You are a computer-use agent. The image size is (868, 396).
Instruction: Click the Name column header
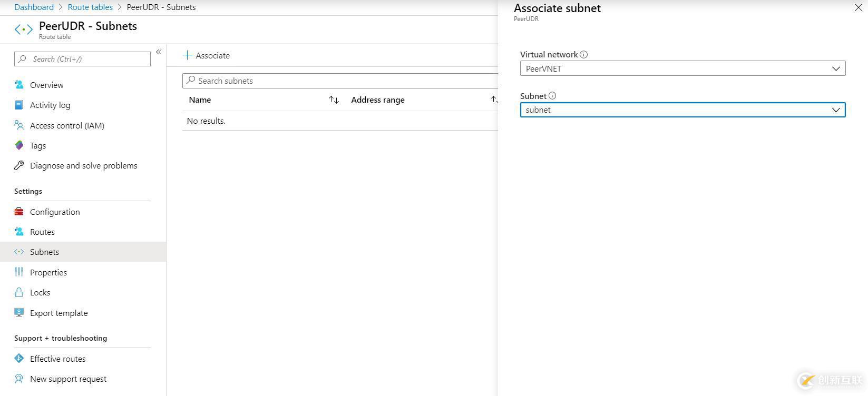coord(200,100)
